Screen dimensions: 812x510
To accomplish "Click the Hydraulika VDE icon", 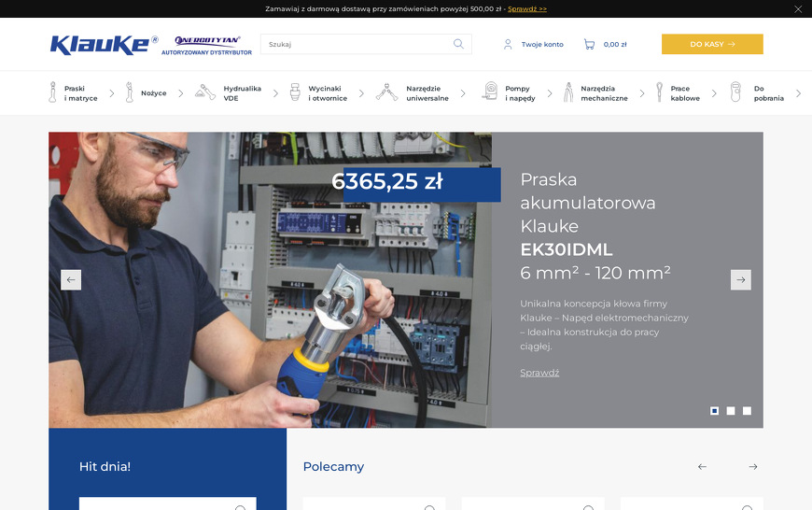I will coord(205,92).
